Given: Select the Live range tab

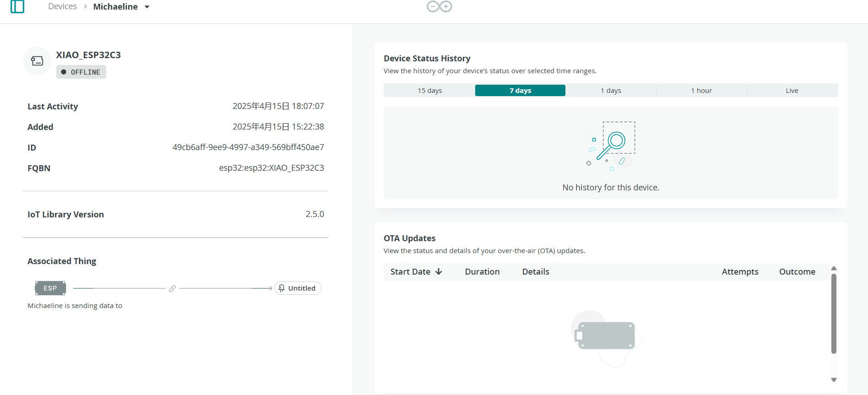Looking at the screenshot, I should [792, 90].
